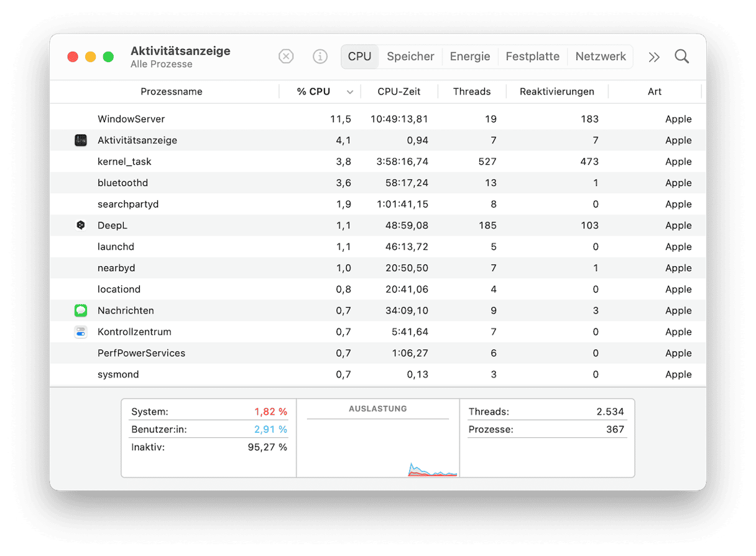Click the Threads total 2.534

click(x=611, y=412)
